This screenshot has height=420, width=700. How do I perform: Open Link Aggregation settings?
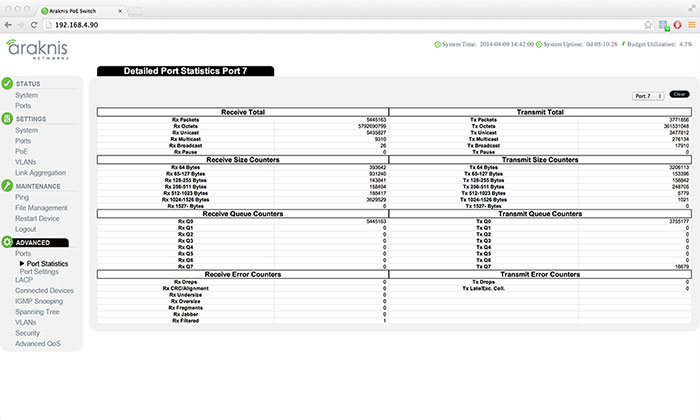coord(40,173)
